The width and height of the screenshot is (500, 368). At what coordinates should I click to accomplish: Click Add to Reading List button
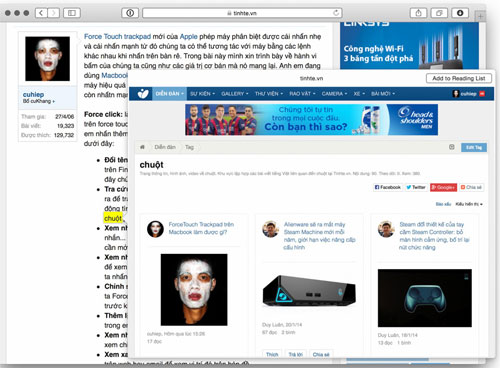click(459, 78)
